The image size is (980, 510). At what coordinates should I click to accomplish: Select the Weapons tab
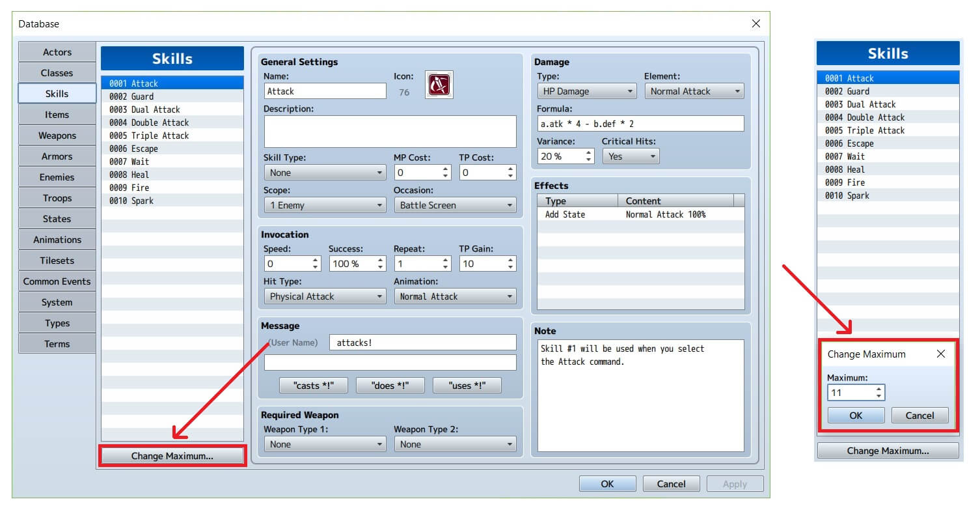[x=57, y=135]
